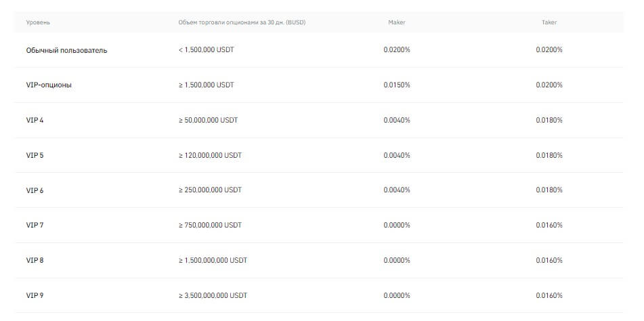
Task: Click the Taker fee in the VIP 5 row
Action: (x=549, y=155)
